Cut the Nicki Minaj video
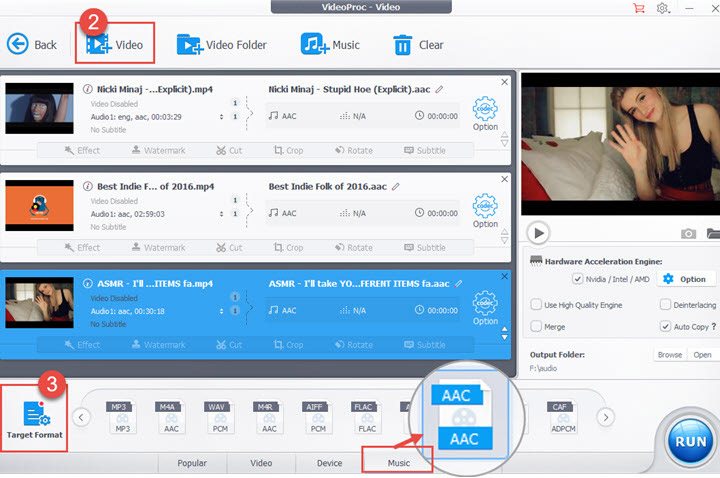 229,150
